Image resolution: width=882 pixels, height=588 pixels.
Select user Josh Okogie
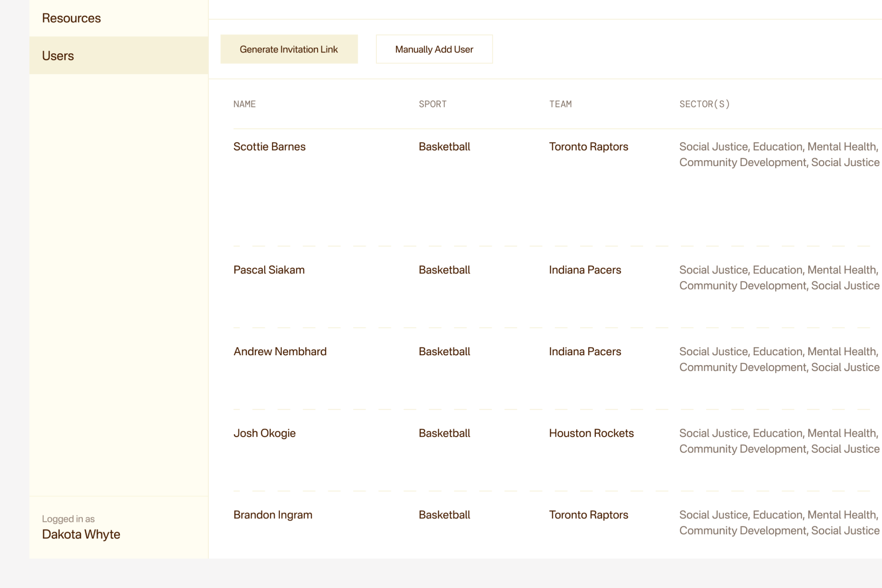tap(264, 433)
